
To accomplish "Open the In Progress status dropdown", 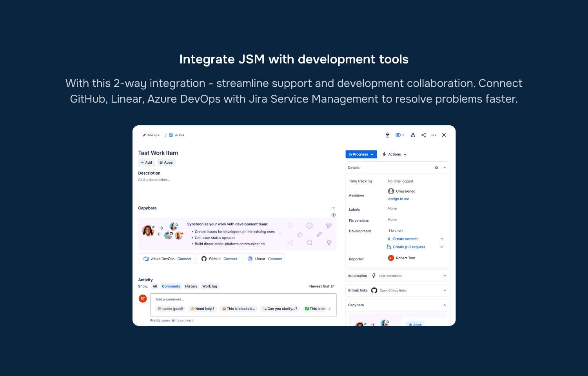I will point(361,154).
